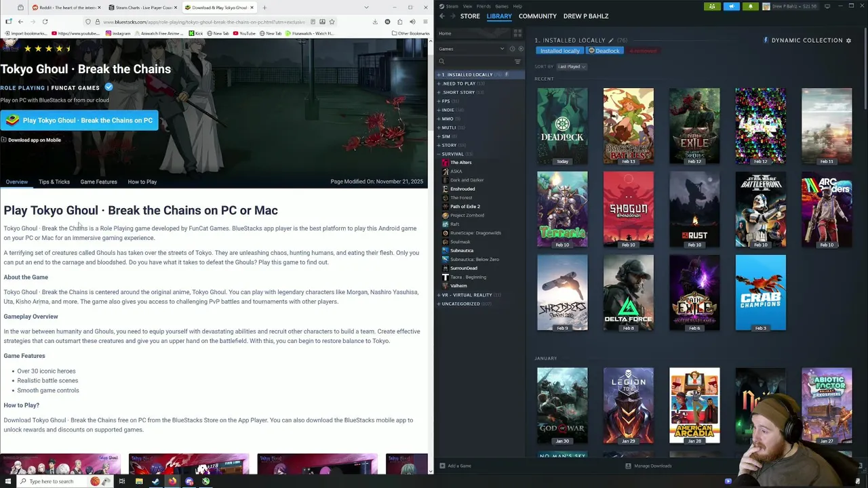
Task: Toggle Deadlock filter chip
Action: pyautogui.click(x=604, y=51)
